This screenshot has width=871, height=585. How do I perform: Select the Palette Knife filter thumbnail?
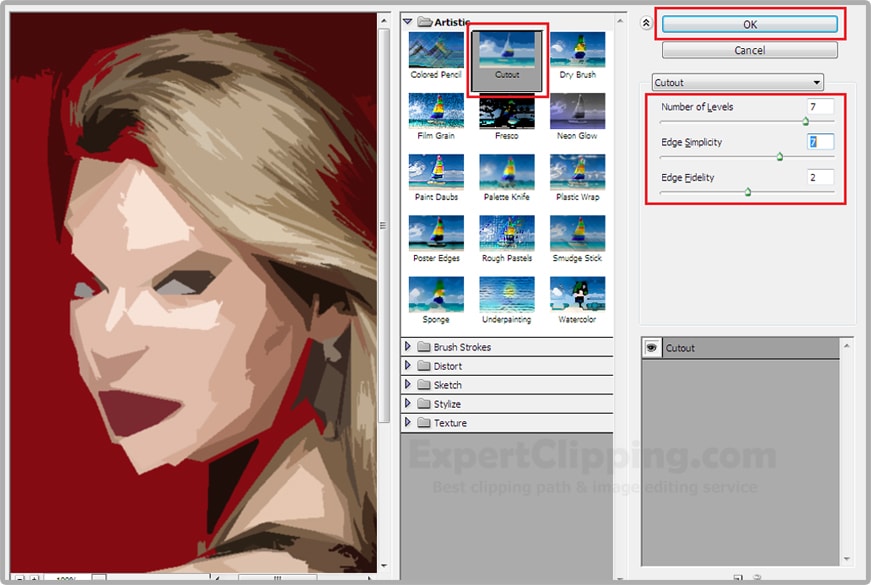coord(507,172)
